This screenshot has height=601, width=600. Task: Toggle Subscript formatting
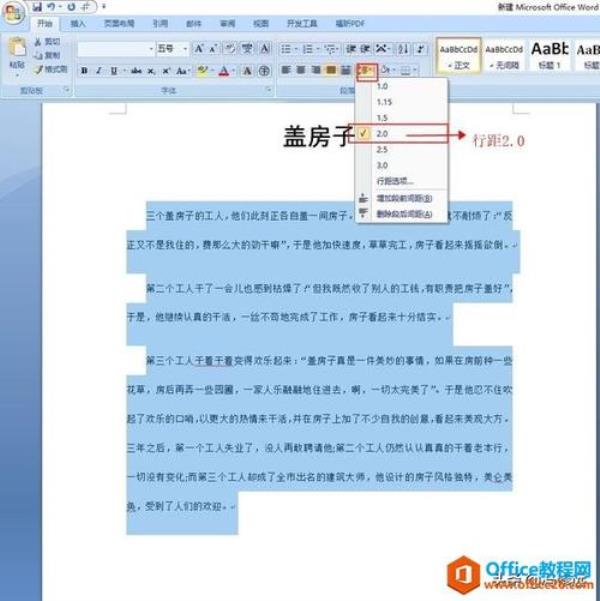[x=151, y=71]
